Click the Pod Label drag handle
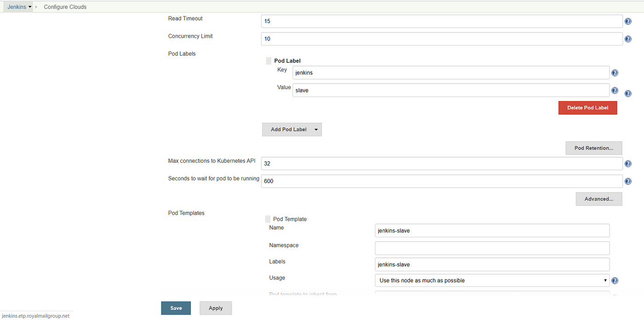The height and width of the screenshot is (320, 644). point(269,61)
